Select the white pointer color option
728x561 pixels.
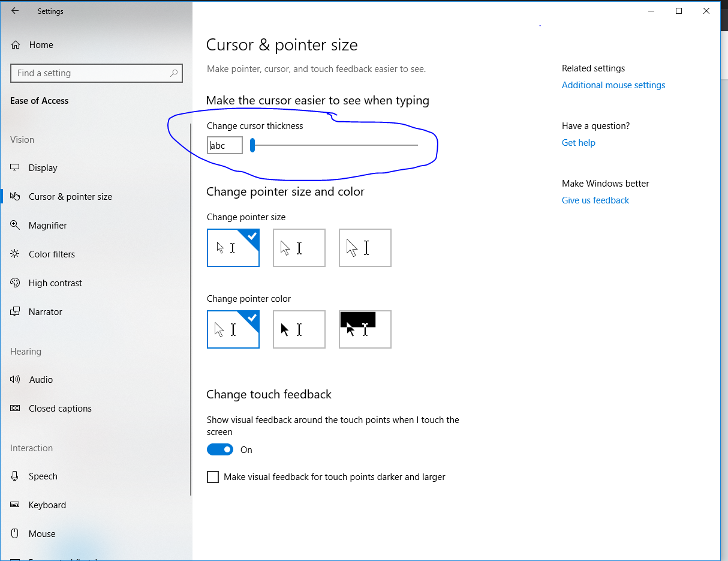(233, 329)
